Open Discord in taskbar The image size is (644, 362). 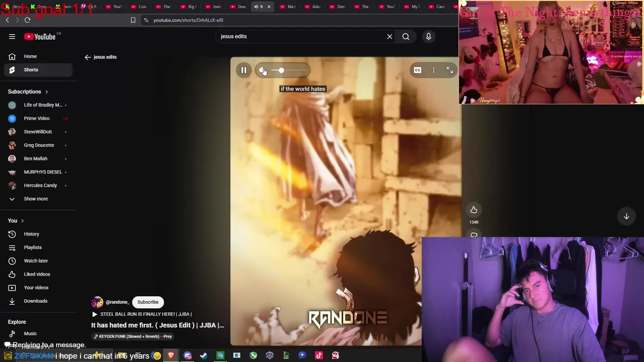click(188, 355)
